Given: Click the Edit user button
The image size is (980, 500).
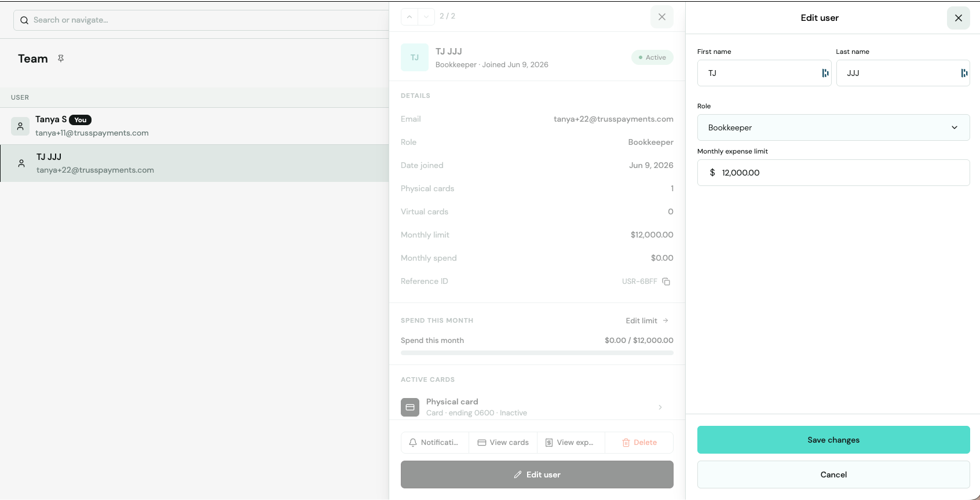Looking at the screenshot, I should pos(537,475).
